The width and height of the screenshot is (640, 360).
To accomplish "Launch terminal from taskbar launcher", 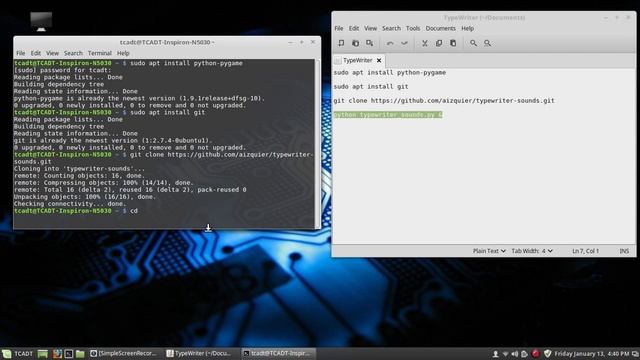I will [x=69, y=353].
